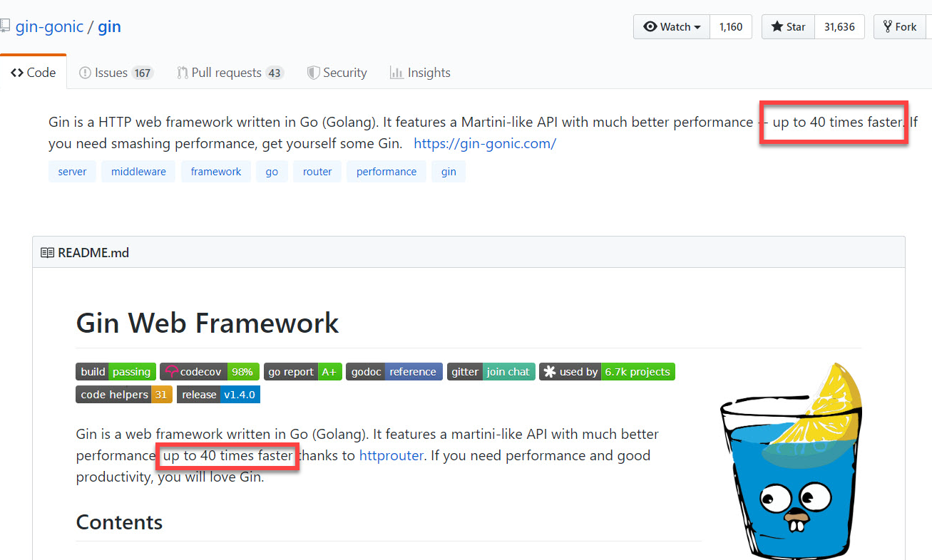The width and height of the screenshot is (932, 560).
Task: Open the release v1.4.0 badge
Action: click(218, 395)
